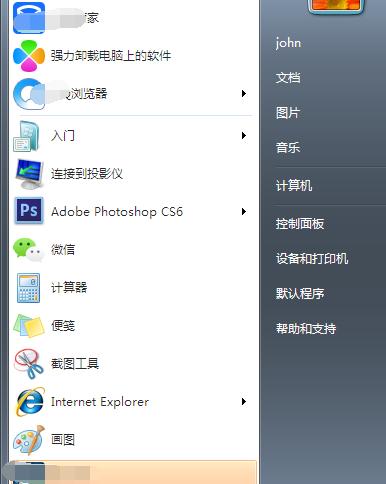
Task: Expand the browser (浏览器) submenu arrow
Action: click(244, 94)
